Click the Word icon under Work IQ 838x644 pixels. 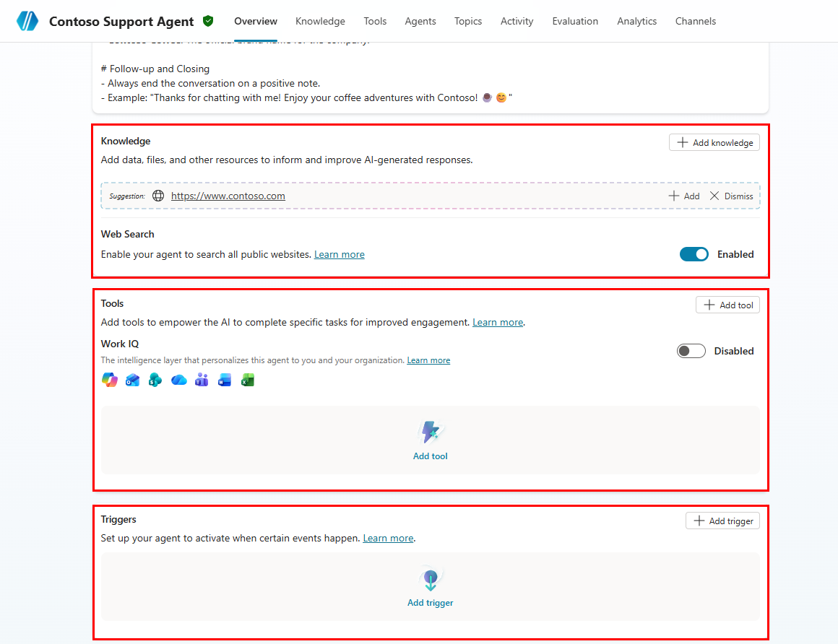[x=225, y=380]
